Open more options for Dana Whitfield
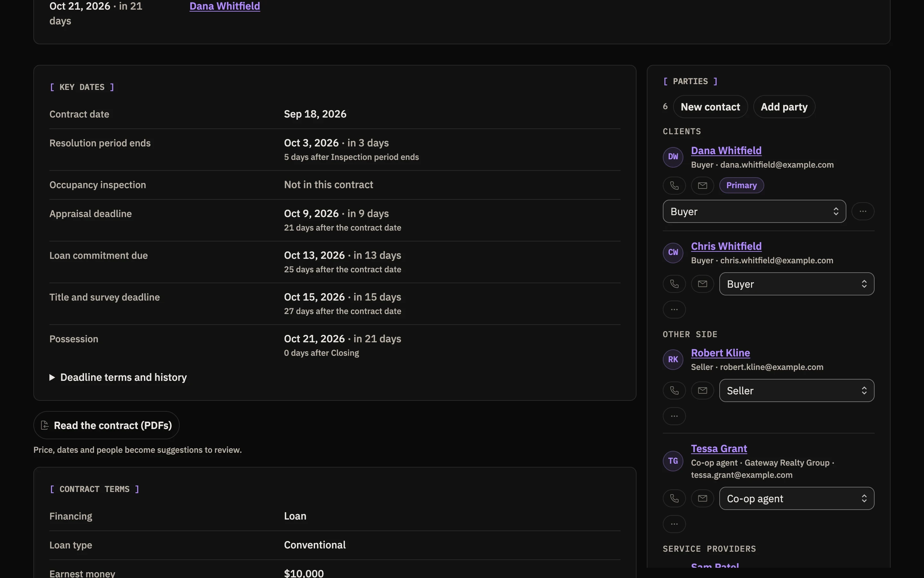 click(x=863, y=211)
